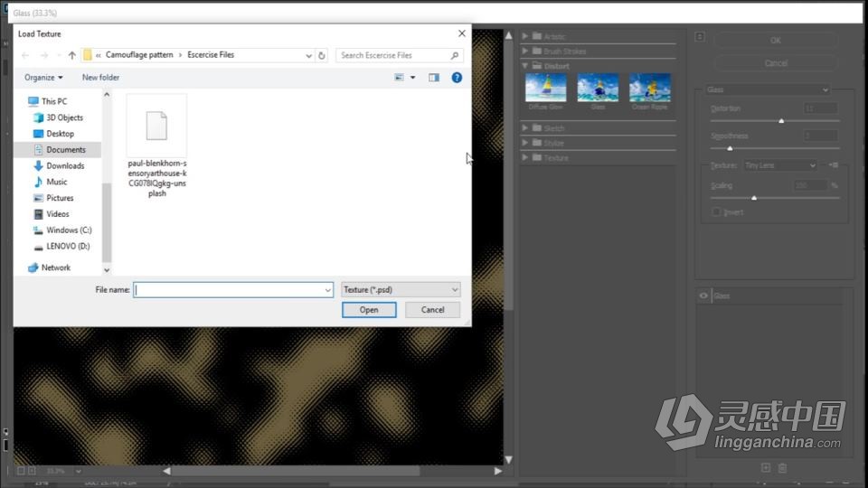
Task: Adjust the Distortion slider handle
Action: coord(781,120)
